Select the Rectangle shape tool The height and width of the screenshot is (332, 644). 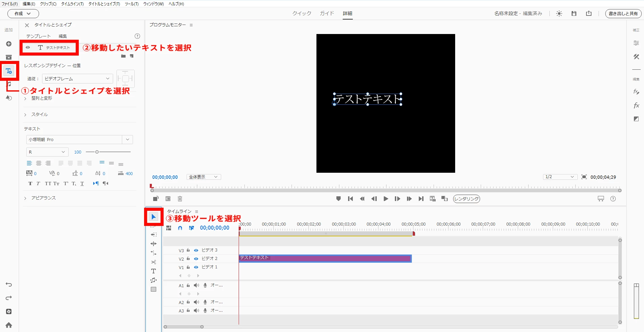pyautogui.click(x=154, y=289)
